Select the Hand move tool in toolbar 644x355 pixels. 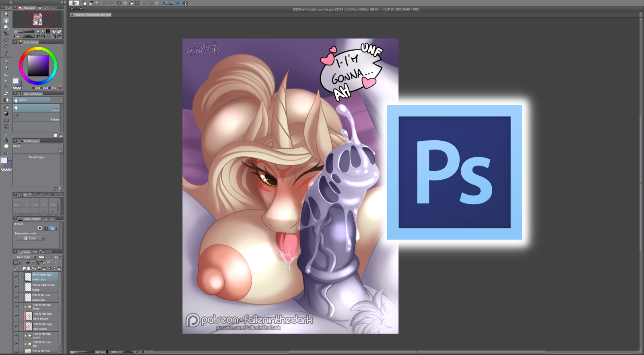(x=6, y=21)
